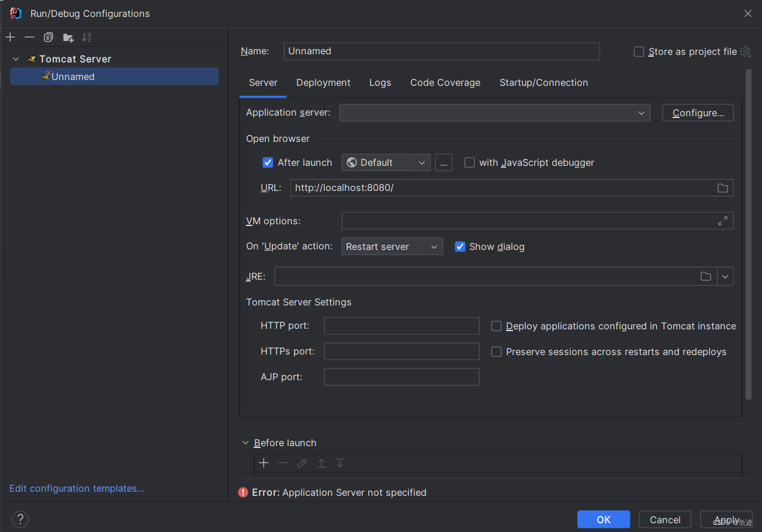Move configuration into new folder icon
Viewport: 762px width, 532px height.
click(68, 37)
